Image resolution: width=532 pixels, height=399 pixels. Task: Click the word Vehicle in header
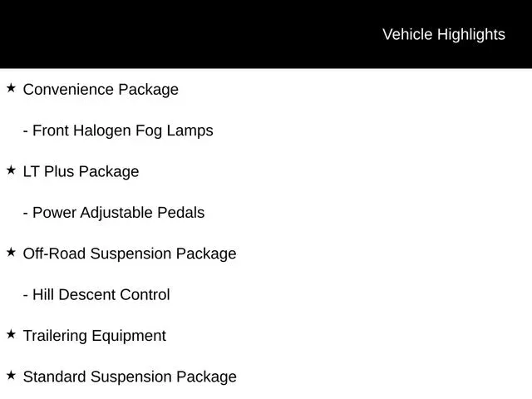(407, 34)
